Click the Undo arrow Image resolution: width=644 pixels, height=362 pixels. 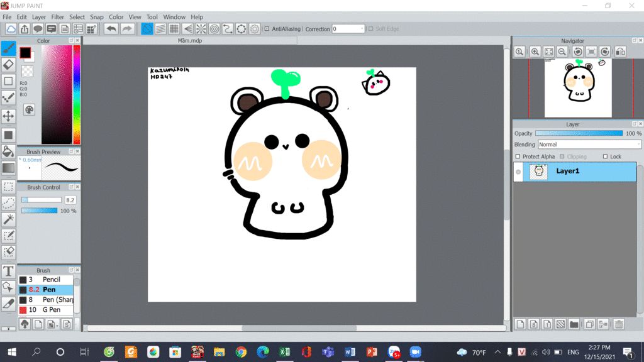click(111, 29)
